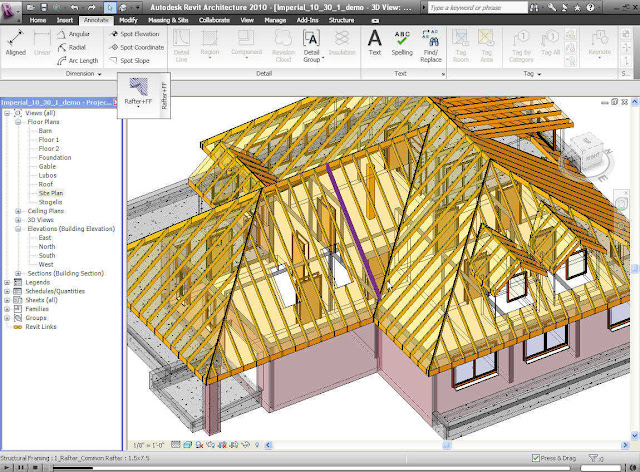Open the Foundation floor plan view
This screenshot has height=472, width=640.
[55, 157]
